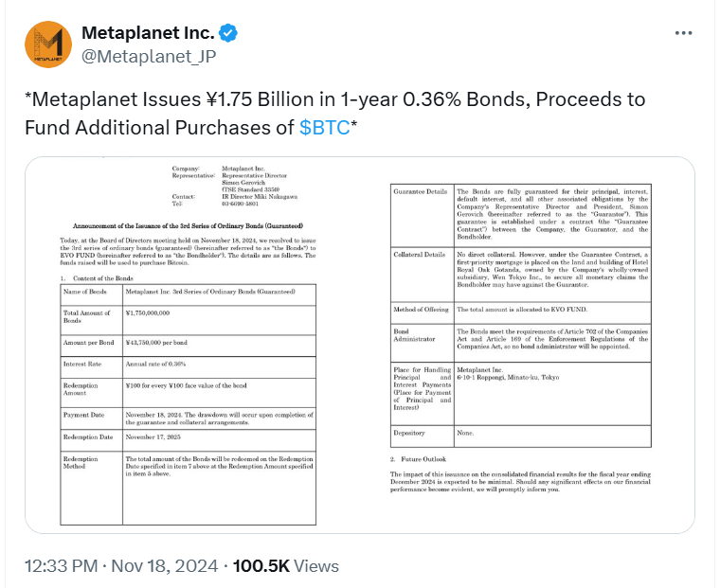Open the Metaplanet orange profile avatar

point(48,45)
